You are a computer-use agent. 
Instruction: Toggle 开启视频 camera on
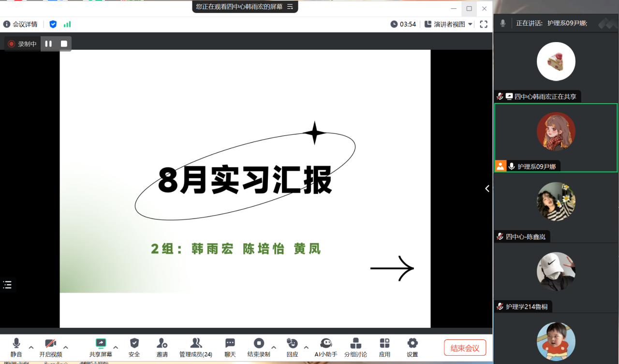click(x=50, y=344)
